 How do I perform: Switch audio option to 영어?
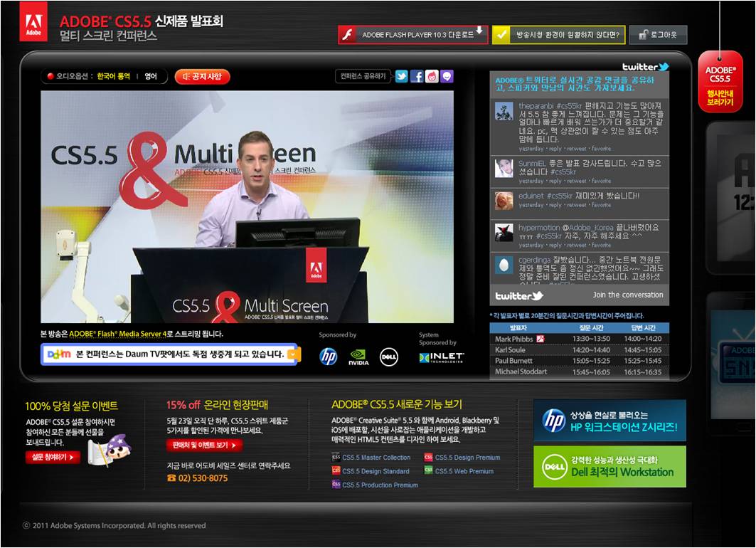[151, 76]
